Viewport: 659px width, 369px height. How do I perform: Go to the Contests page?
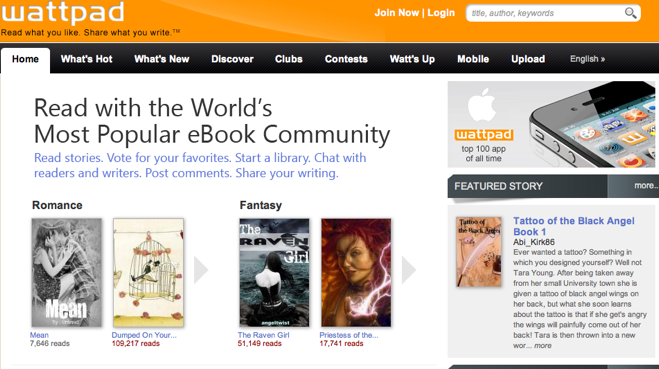click(346, 59)
